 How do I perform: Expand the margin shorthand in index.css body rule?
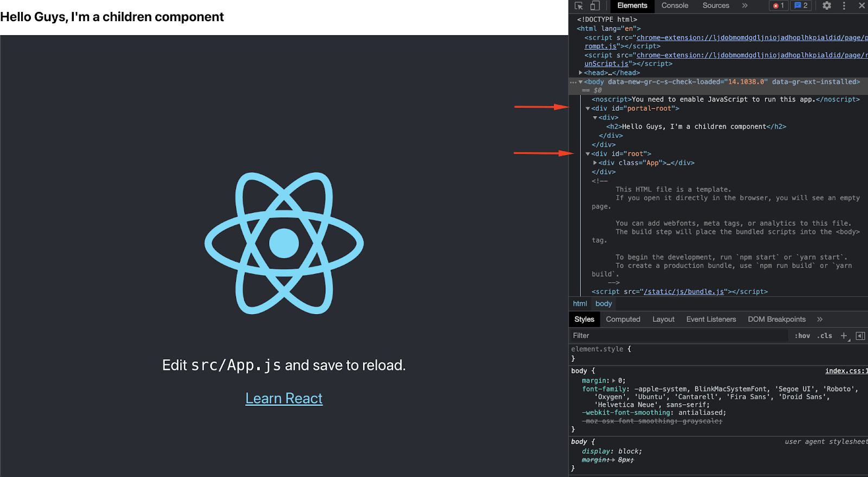[614, 381]
